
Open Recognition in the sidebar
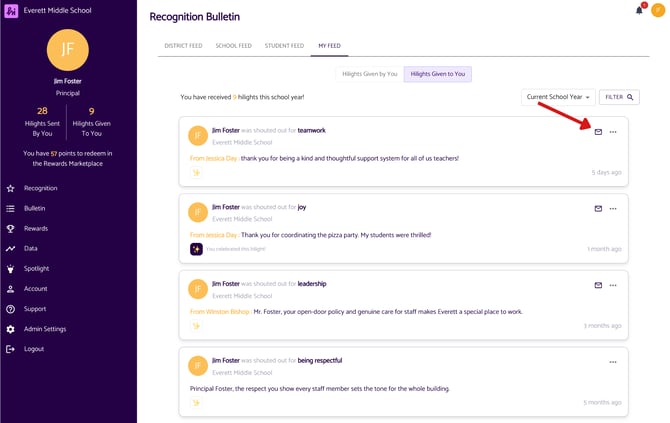coord(41,188)
